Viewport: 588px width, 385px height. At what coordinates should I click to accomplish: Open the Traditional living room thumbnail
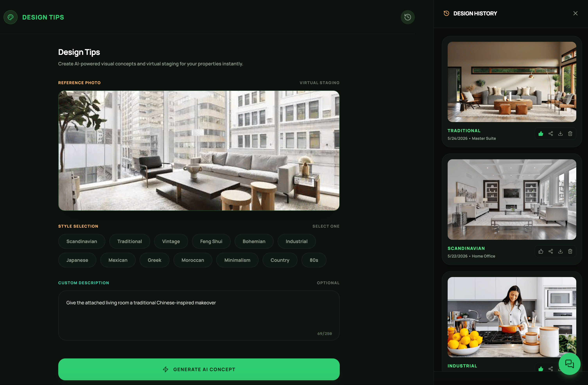pos(512,82)
